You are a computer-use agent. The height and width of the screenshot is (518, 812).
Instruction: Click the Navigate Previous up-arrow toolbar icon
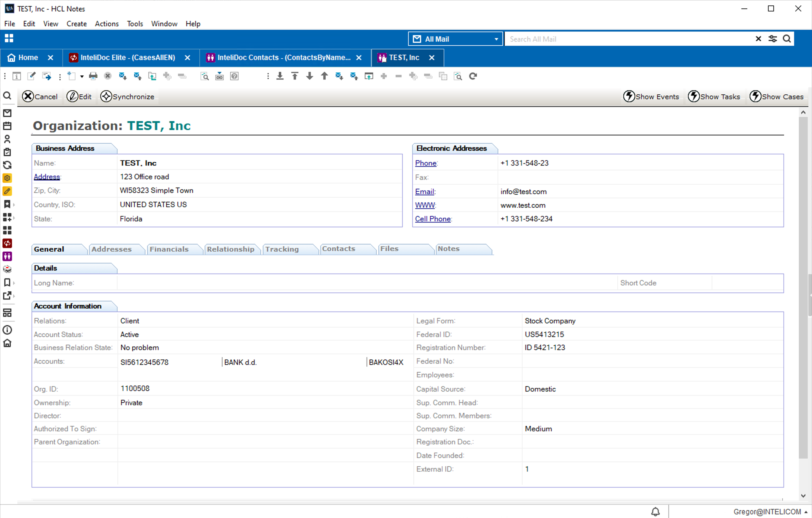tap(324, 76)
